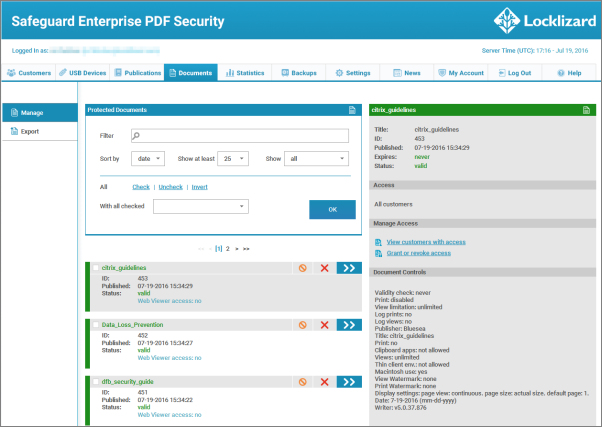Click suspend icon for dfb_security_guide
602x427 pixels.
302,381
